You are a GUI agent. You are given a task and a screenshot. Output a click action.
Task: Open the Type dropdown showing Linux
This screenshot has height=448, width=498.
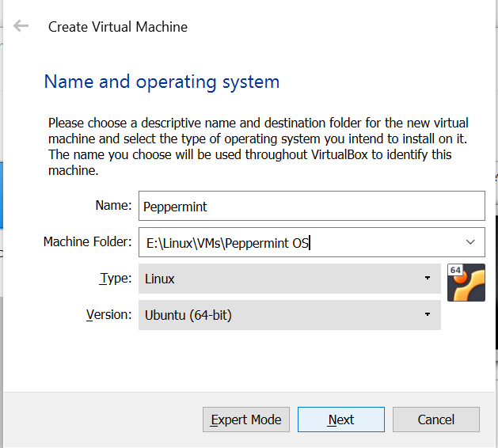tap(289, 279)
